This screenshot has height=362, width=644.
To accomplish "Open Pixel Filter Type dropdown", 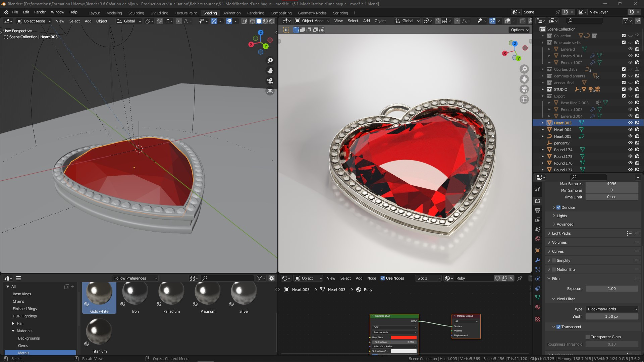I will (612, 309).
